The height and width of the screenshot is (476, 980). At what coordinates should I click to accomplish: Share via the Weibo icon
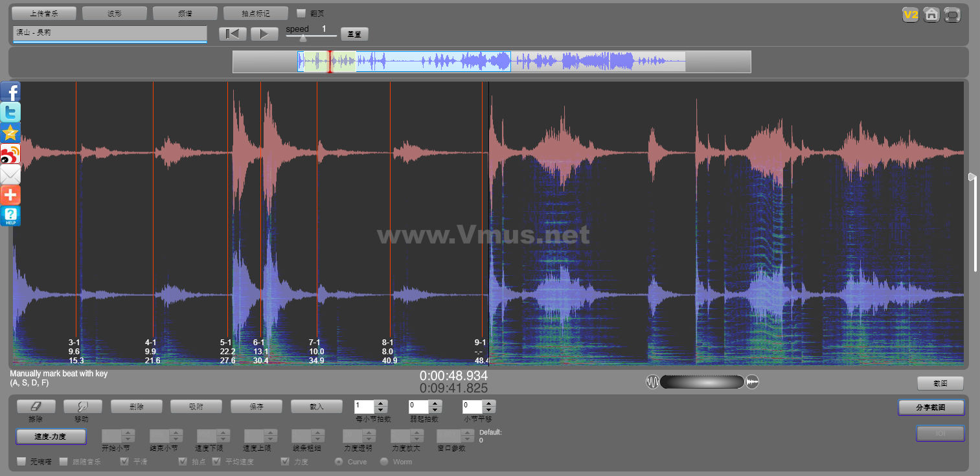[10, 153]
